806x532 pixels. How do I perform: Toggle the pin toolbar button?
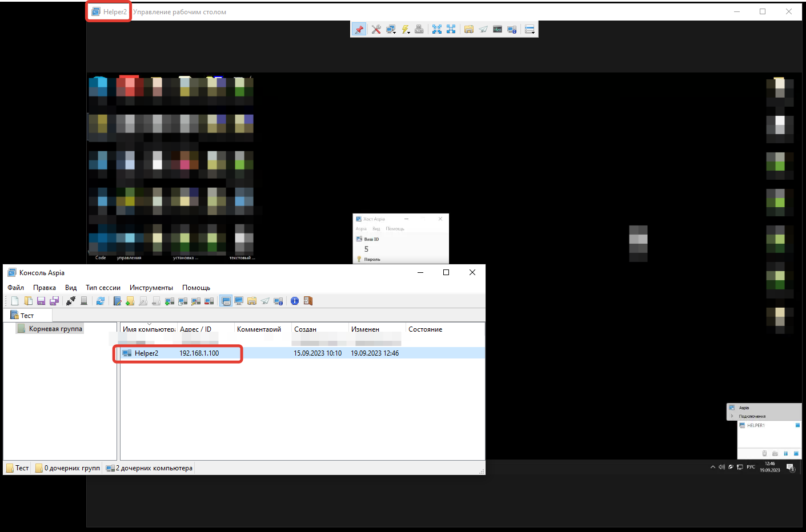[x=359, y=30]
